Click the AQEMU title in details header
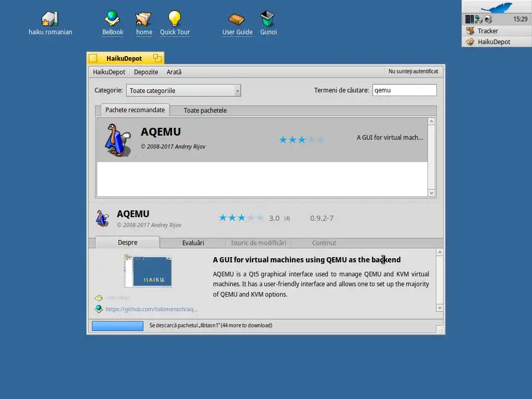 tap(133, 214)
